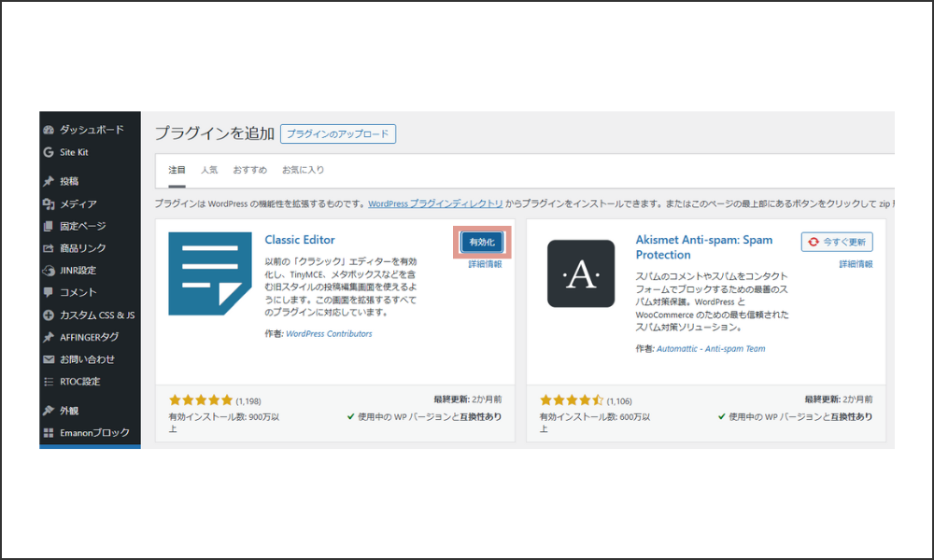Select the pushpin icon beside 投稿
934x560 pixels.
[x=49, y=181]
